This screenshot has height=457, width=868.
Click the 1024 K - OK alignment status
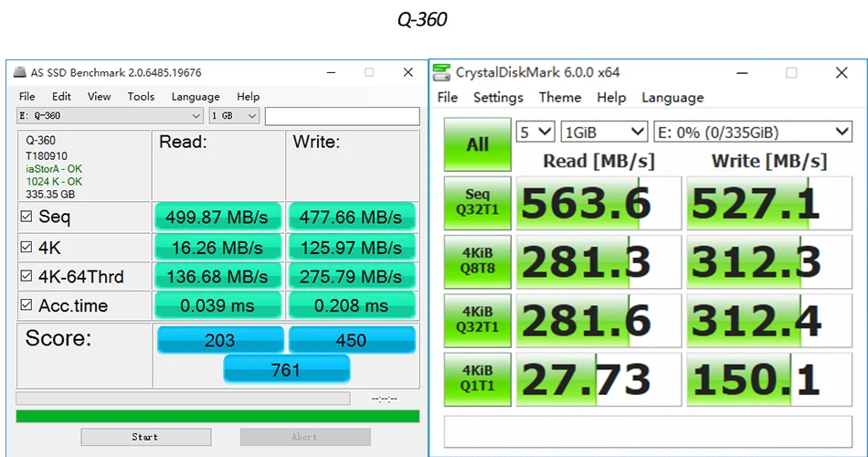pos(54,182)
